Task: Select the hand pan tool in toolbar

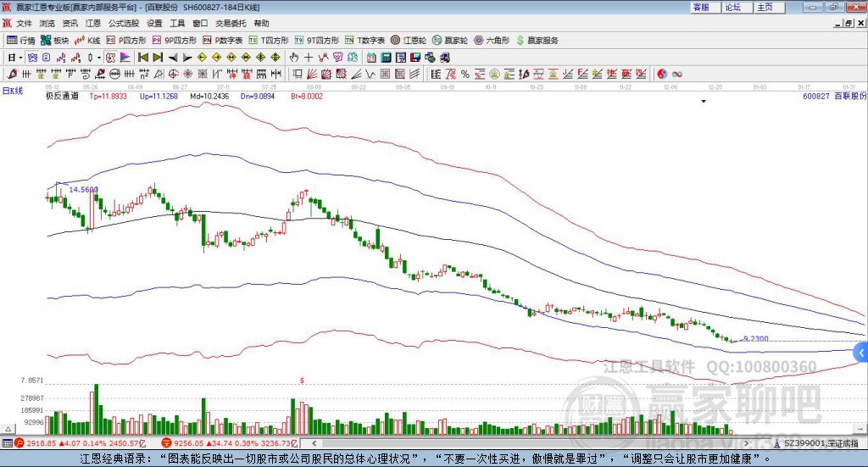Action: [x=294, y=57]
